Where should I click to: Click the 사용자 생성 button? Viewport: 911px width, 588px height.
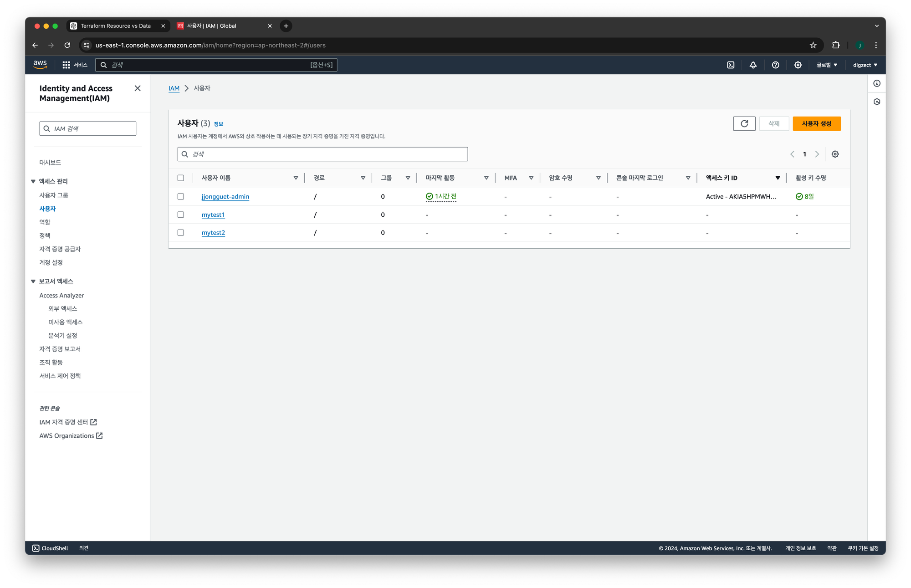[x=817, y=123]
